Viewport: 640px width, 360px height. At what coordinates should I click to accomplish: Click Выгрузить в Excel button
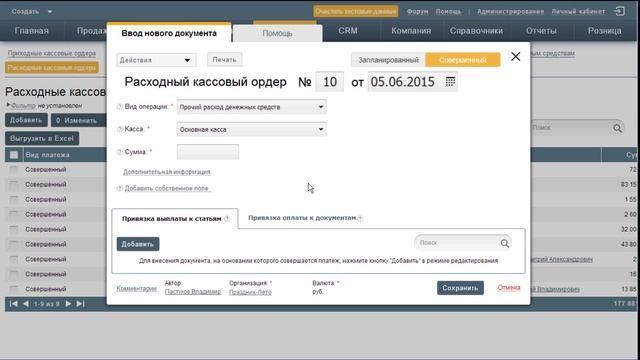42,138
